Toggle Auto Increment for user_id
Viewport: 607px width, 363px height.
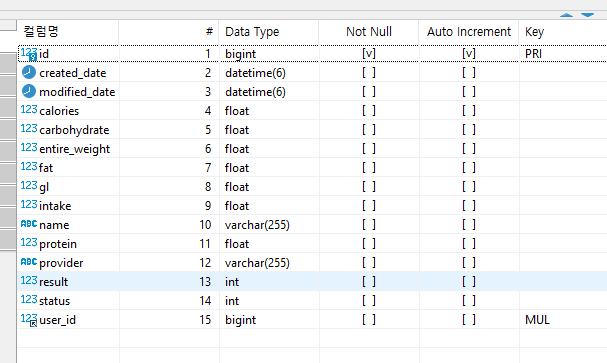[x=469, y=319]
